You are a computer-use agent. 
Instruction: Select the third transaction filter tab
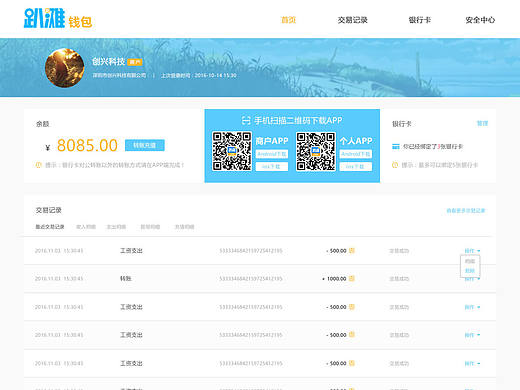tap(116, 227)
